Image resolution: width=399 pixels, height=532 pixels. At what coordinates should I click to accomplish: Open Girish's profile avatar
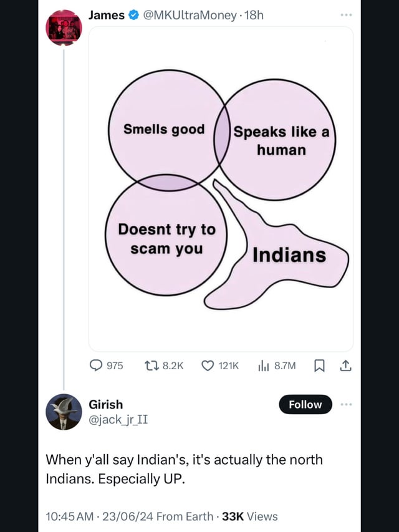point(64,412)
